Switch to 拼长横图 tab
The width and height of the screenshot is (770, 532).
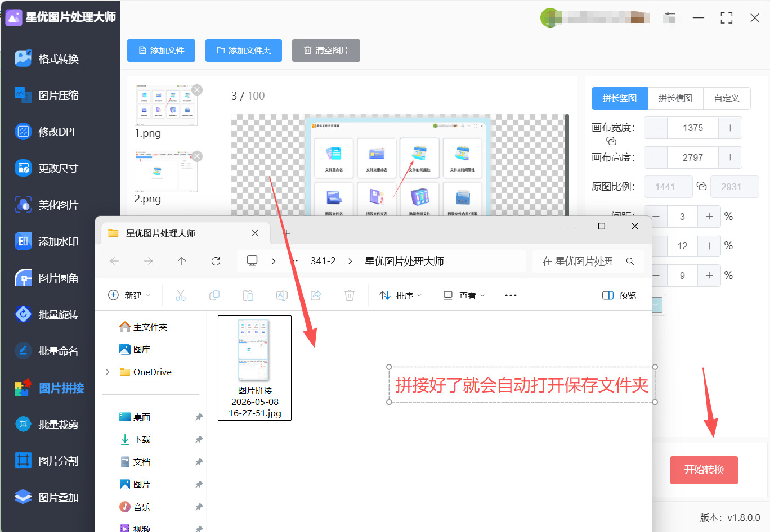pyautogui.click(x=675, y=98)
